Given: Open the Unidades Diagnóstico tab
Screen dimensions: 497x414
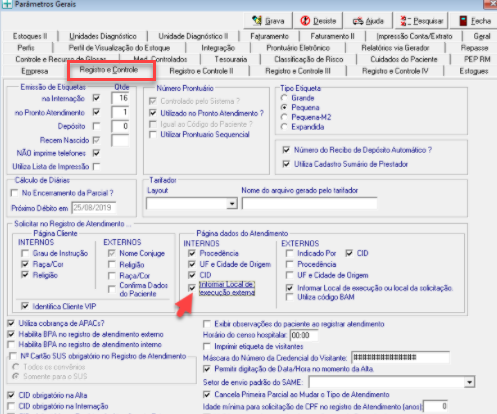Looking at the screenshot, I should point(103,36).
